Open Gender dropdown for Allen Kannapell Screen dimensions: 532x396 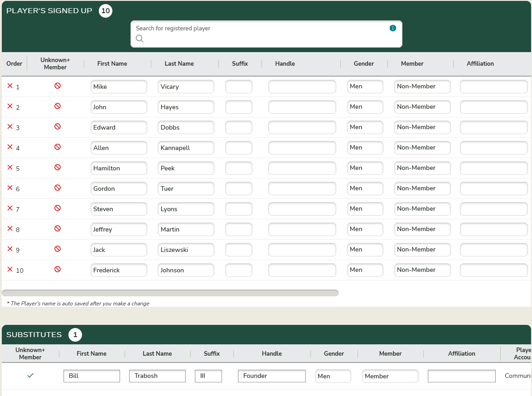click(365, 148)
